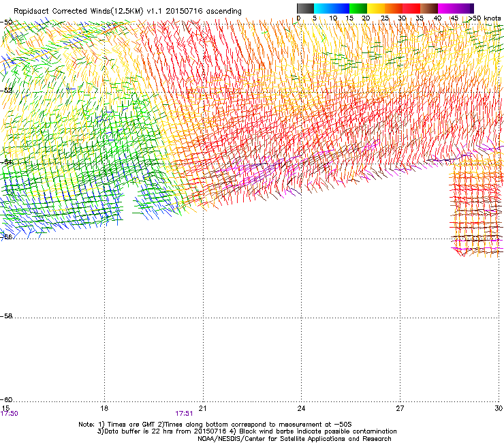Click the red 30-35 knots legend swatch
The height and width of the screenshot is (443, 504).
[x=411, y=8]
